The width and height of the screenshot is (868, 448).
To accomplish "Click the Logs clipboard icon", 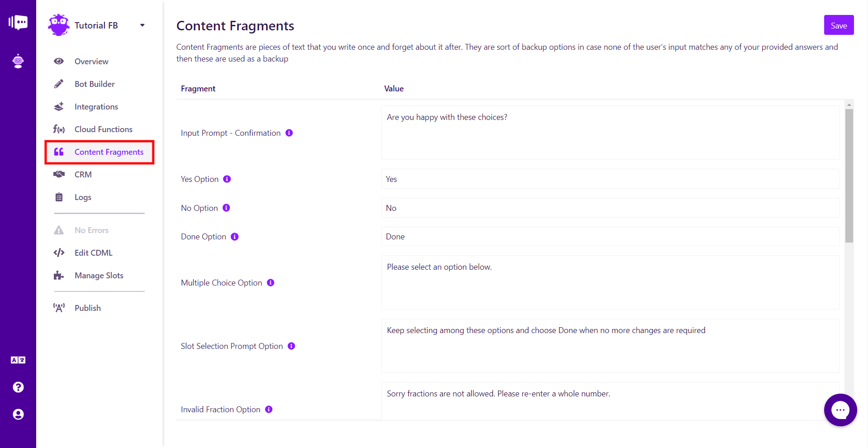I will click(59, 197).
